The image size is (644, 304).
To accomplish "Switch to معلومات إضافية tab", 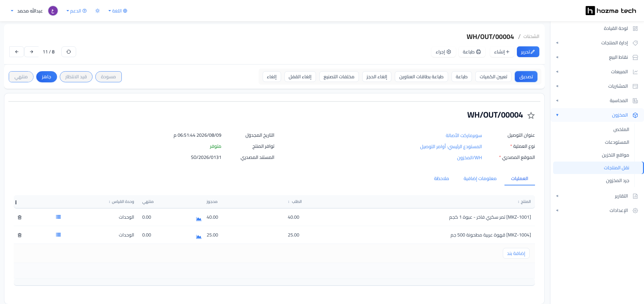I will click(480, 179).
